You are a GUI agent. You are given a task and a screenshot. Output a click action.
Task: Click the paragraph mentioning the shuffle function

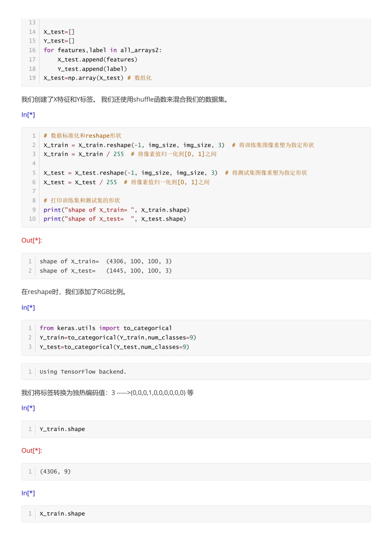click(x=126, y=100)
